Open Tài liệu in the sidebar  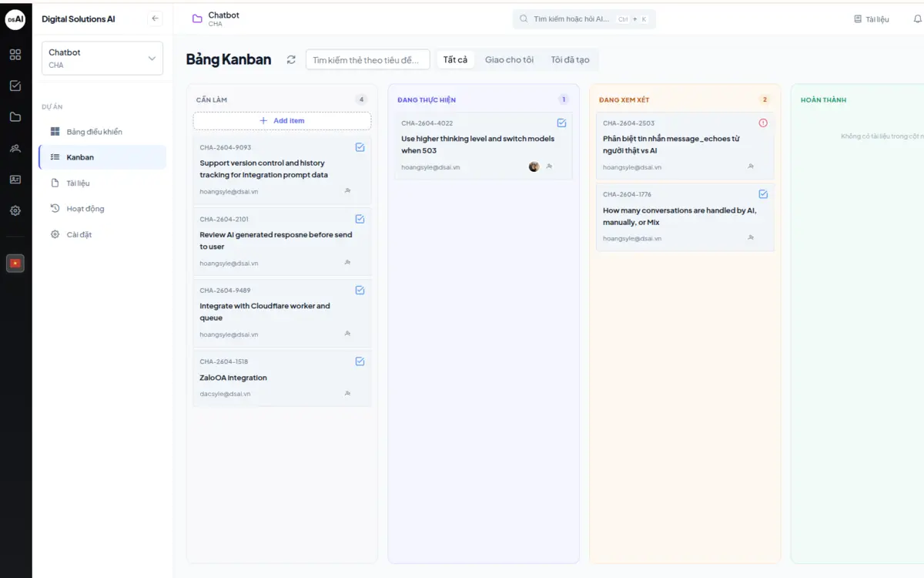[x=102, y=183]
